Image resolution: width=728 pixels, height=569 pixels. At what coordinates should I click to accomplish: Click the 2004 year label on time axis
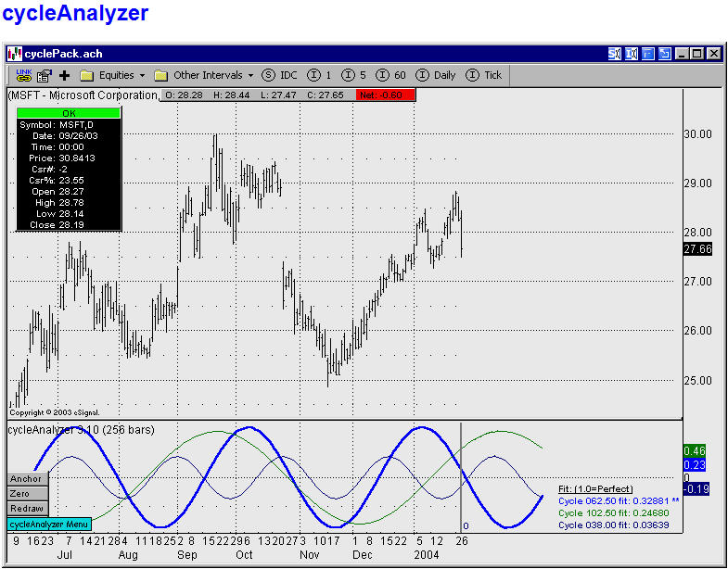(x=427, y=555)
